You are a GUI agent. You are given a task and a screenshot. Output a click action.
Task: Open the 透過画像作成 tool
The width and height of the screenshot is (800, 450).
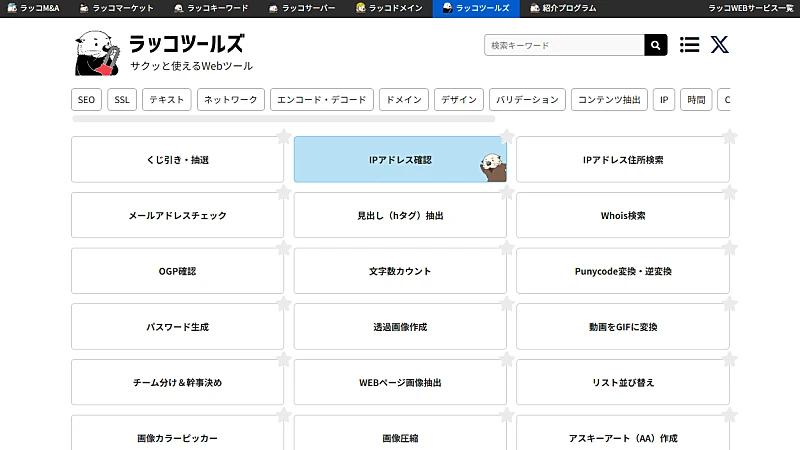click(x=400, y=327)
